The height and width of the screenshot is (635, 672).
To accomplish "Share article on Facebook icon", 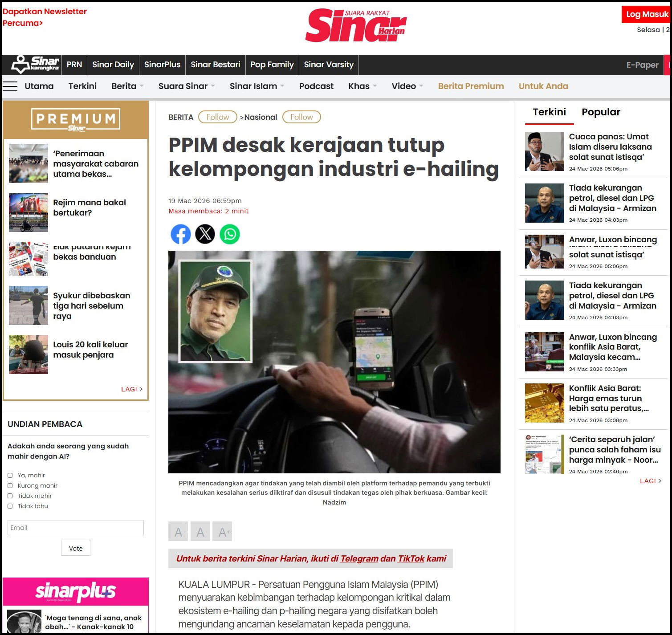I will click(x=180, y=234).
